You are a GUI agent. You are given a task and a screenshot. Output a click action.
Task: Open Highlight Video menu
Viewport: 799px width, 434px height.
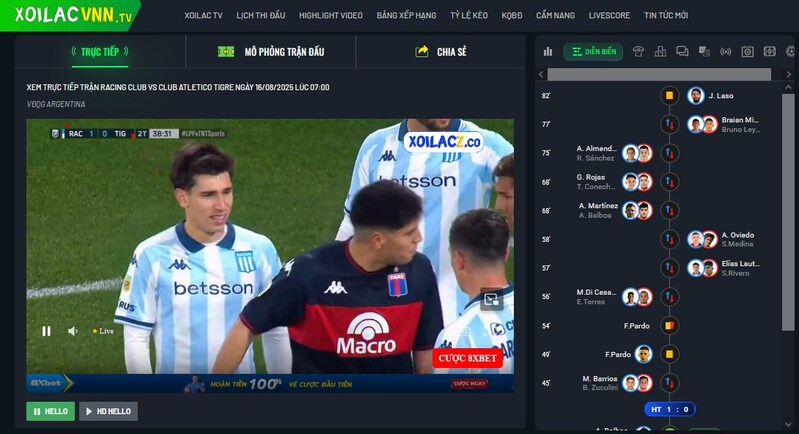pos(331,15)
